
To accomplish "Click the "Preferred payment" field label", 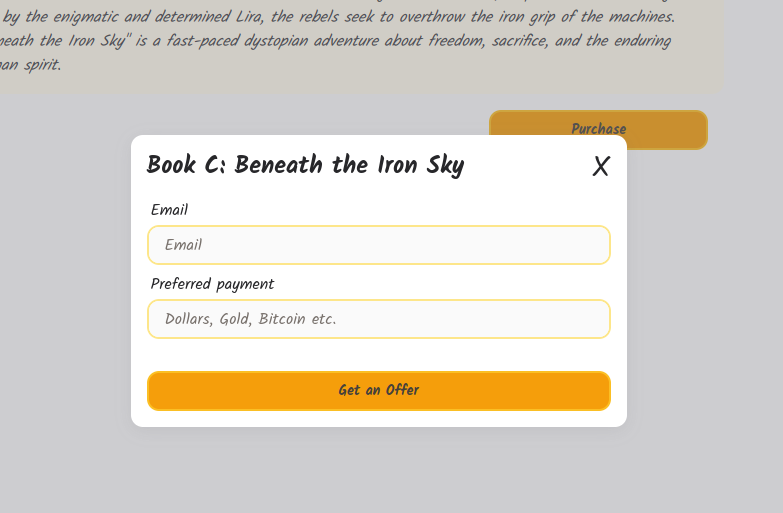I will coord(212,284).
